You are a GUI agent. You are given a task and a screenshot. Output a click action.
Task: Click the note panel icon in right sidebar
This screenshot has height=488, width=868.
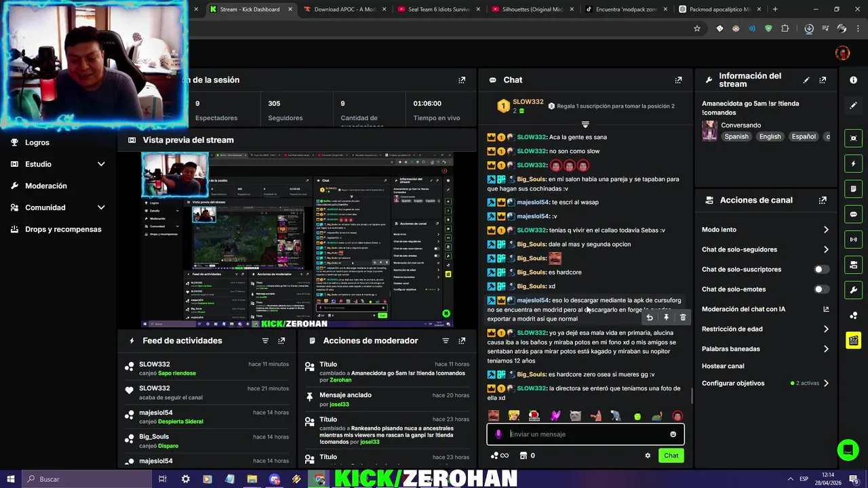coord(853,188)
